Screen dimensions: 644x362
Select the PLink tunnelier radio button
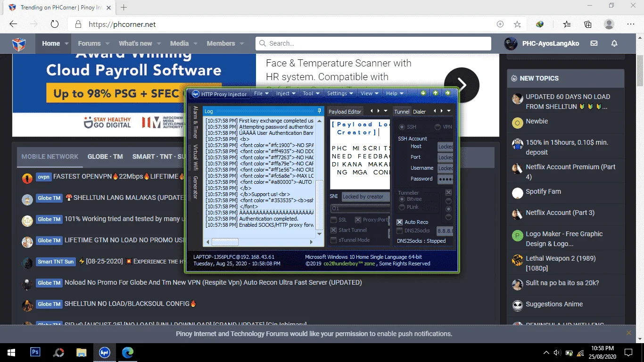(402, 207)
